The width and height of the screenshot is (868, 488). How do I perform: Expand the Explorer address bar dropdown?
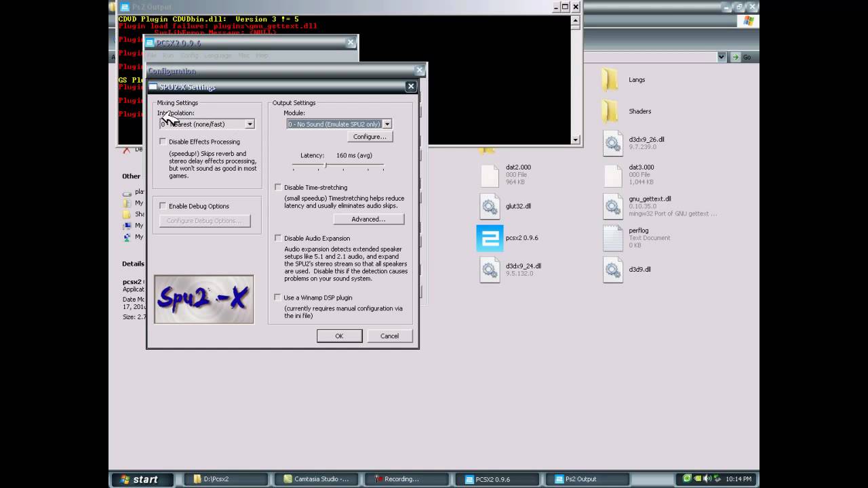pos(721,57)
